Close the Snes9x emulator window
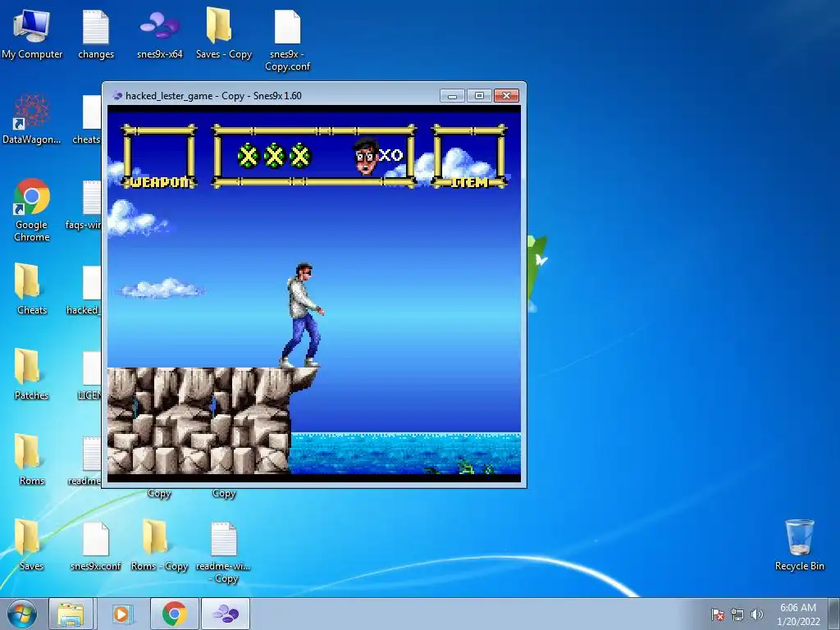This screenshot has height=630, width=840. click(506, 95)
